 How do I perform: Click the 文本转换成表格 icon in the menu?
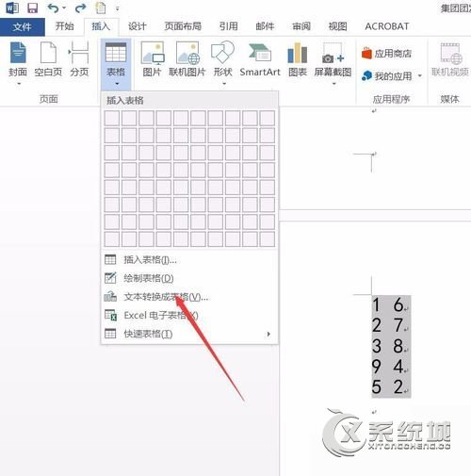(x=110, y=296)
